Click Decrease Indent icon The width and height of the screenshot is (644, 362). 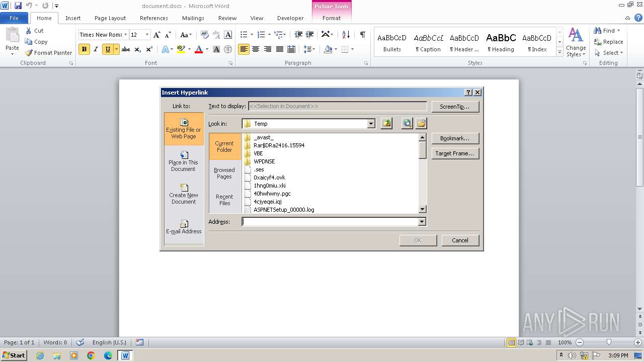(x=298, y=35)
